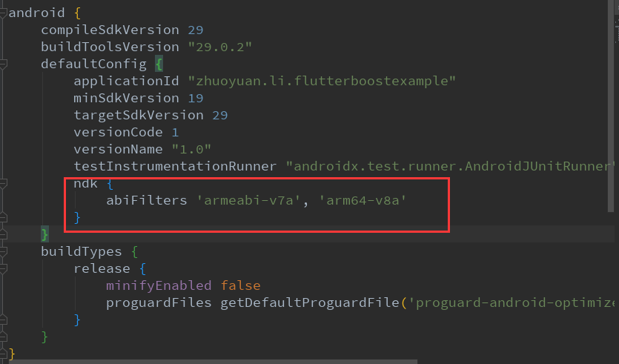Image resolution: width=619 pixels, height=364 pixels.
Task: Click the versionName property
Action: tap(118, 149)
